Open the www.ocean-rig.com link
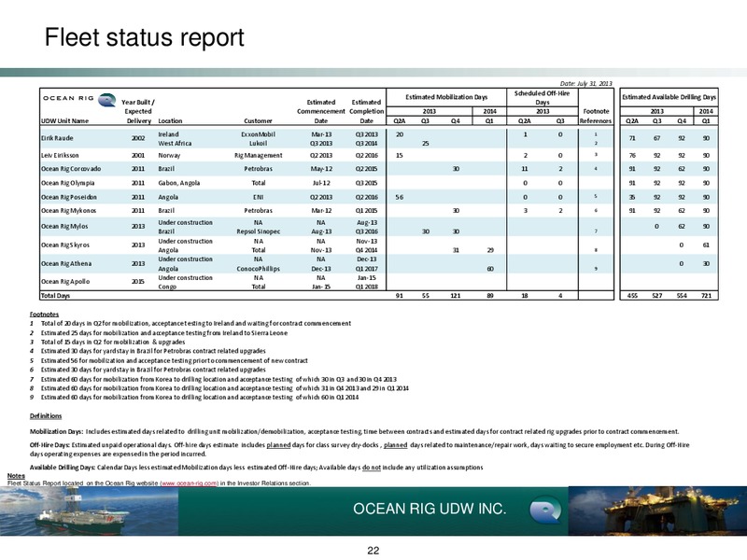This screenshot has width=747, height=560. 190,483
